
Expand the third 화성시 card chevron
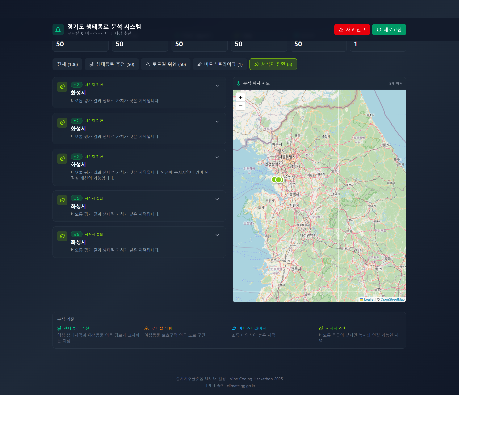click(217, 158)
